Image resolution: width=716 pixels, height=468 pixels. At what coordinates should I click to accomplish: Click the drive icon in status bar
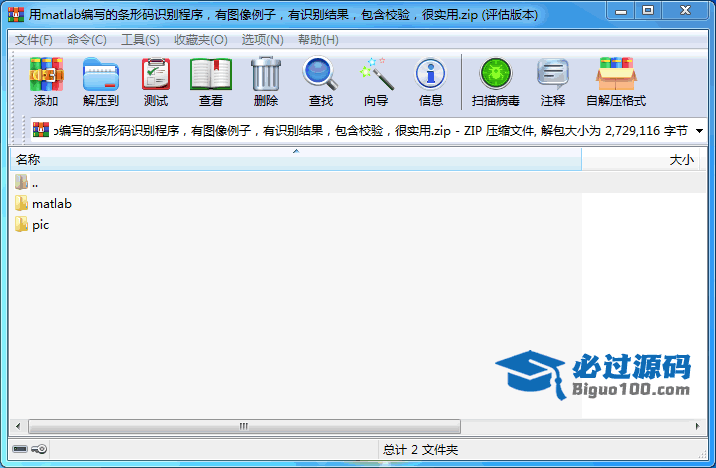point(20,449)
